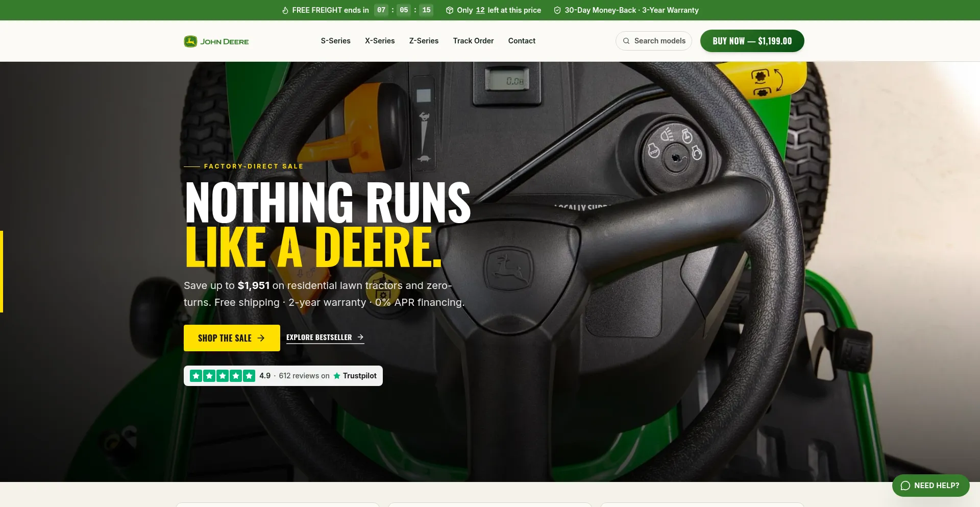Viewport: 980px width, 507px height.
Task: Click the $1,951 savings amount
Action: click(x=254, y=285)
